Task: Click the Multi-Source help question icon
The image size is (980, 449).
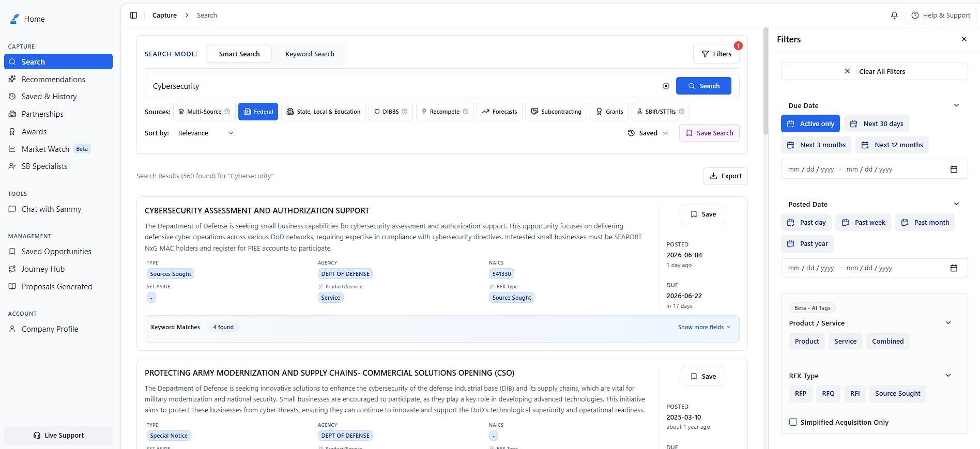Action: click(227, 112)
